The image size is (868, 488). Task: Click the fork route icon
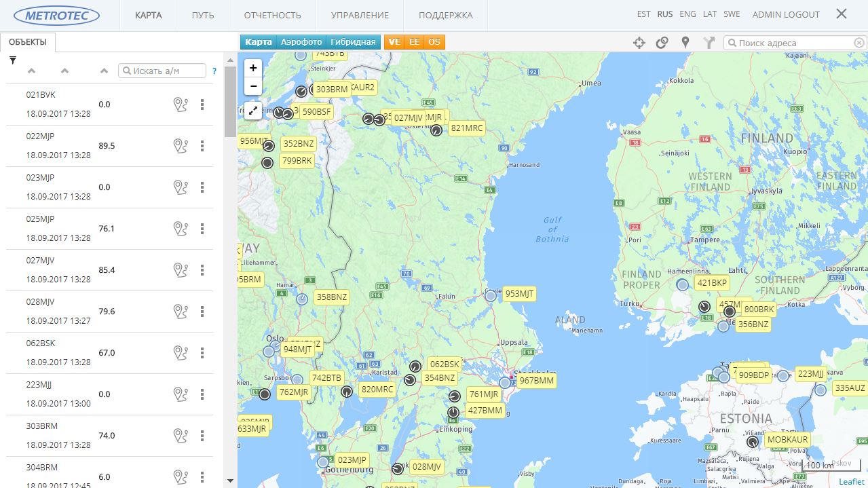(x=709, y=43)
